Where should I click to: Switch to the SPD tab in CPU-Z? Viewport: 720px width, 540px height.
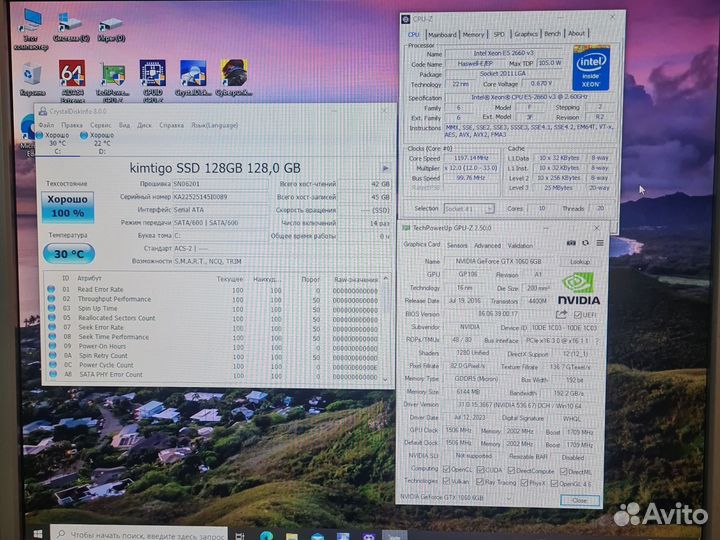499,34
